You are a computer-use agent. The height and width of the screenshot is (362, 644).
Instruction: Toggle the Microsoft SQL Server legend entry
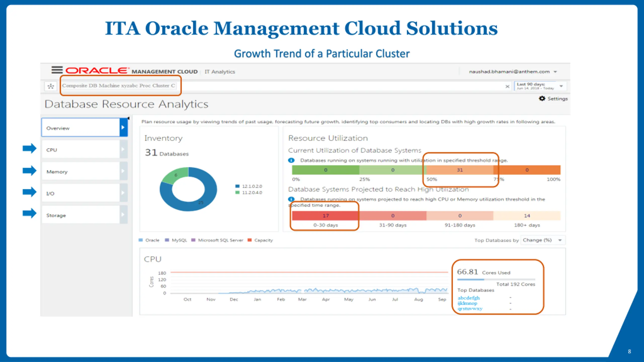click(x=217, y=240)
